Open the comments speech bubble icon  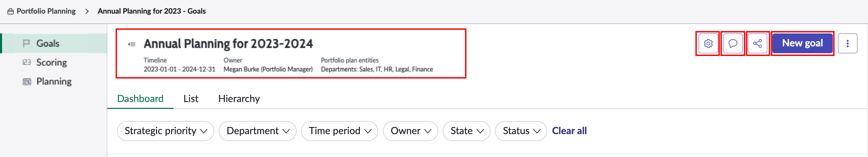point(733,43)
